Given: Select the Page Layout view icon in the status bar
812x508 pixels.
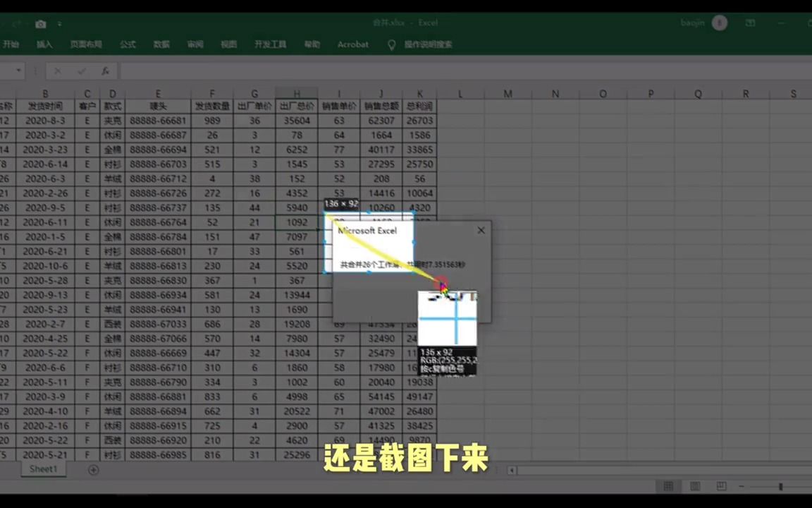Looking at the screenshot, I should (694, 486).
